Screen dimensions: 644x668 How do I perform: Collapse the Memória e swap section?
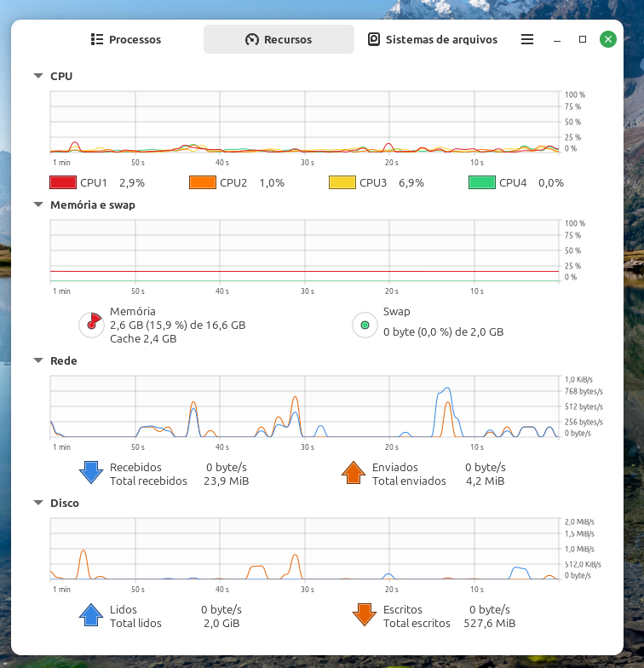click(37, 204)
